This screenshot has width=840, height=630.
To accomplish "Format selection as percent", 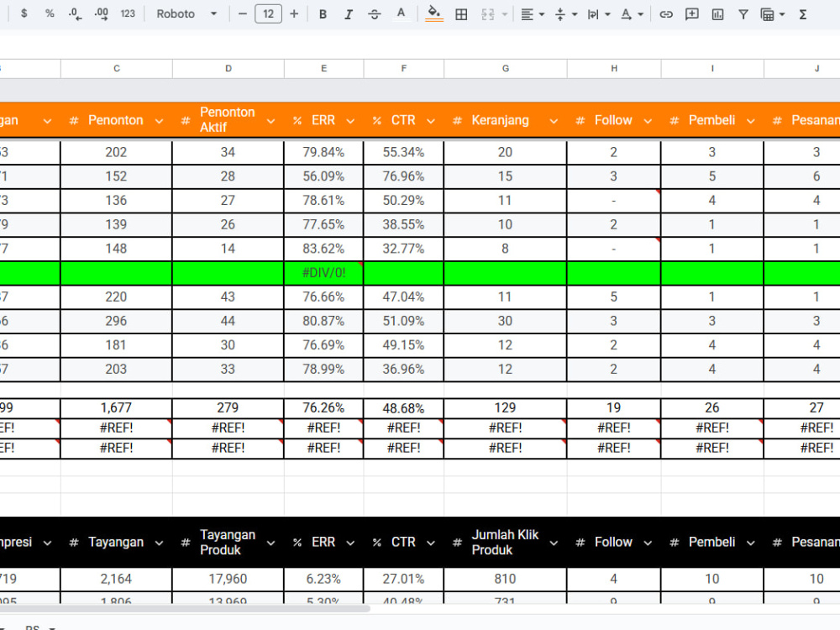I will tap(50, 14).
